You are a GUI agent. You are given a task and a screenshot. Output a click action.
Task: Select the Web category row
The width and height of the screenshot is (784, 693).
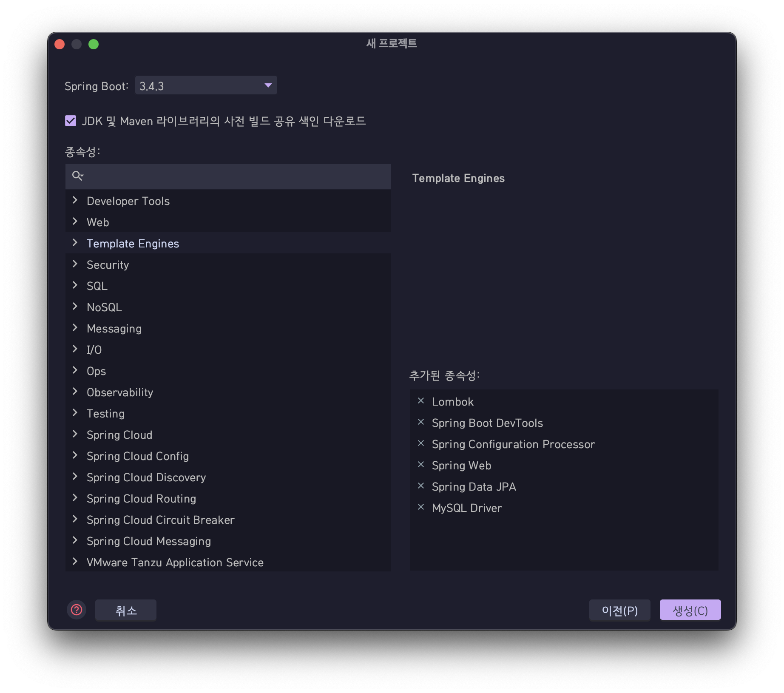[228, 222]
